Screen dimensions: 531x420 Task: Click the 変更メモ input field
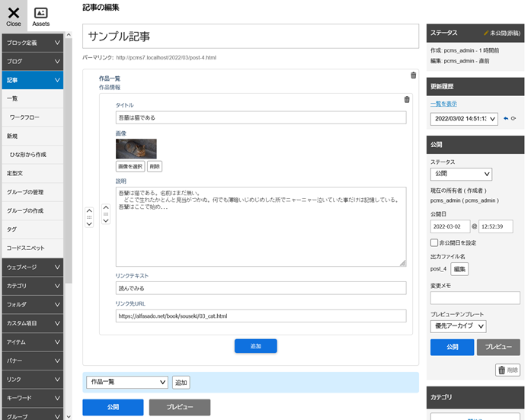(475, 298)
